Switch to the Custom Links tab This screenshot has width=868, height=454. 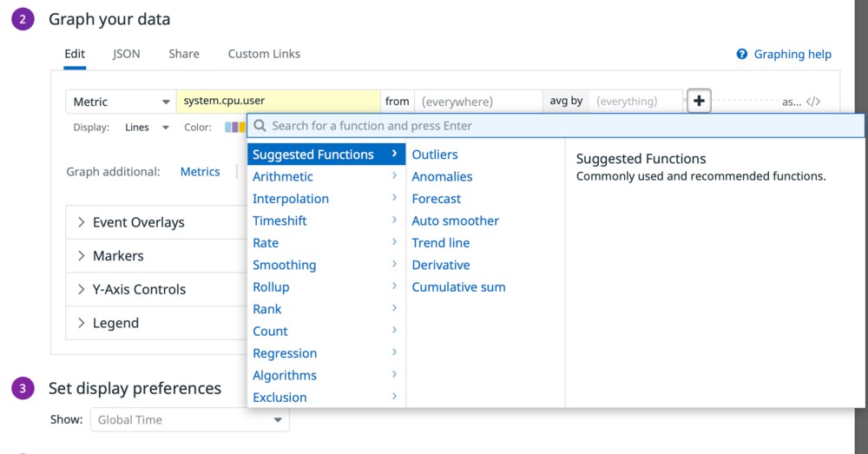[x=264, y=54]
